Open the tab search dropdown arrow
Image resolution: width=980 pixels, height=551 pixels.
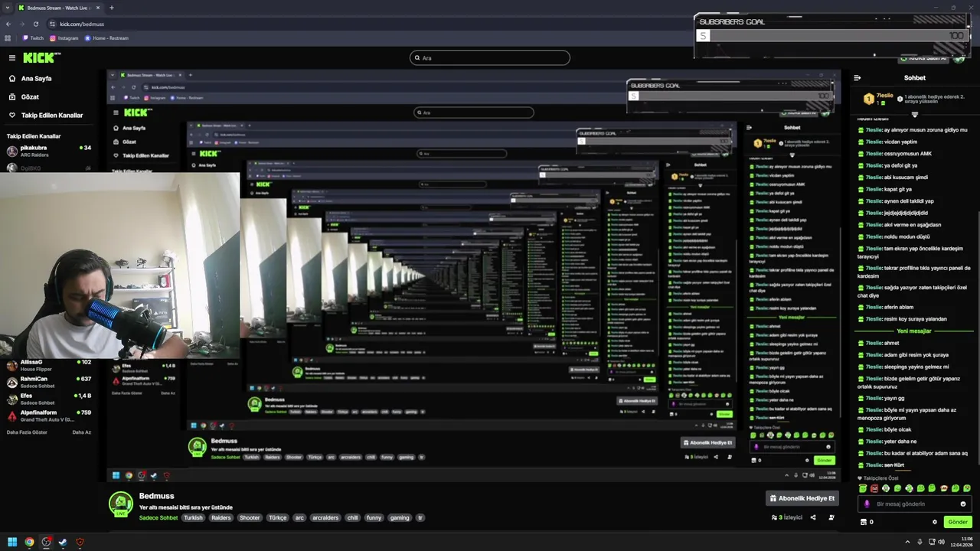click(7, 8)
